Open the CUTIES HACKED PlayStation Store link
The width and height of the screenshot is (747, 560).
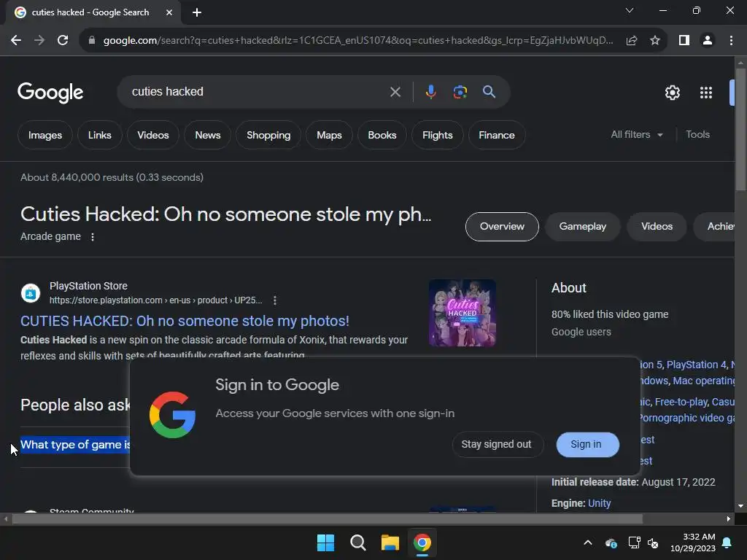[185, 321]
